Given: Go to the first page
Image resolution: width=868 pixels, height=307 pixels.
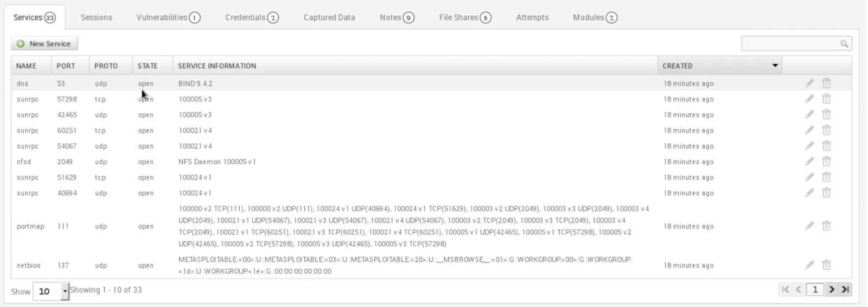Looking at the screenshot, I should [785, 290].
